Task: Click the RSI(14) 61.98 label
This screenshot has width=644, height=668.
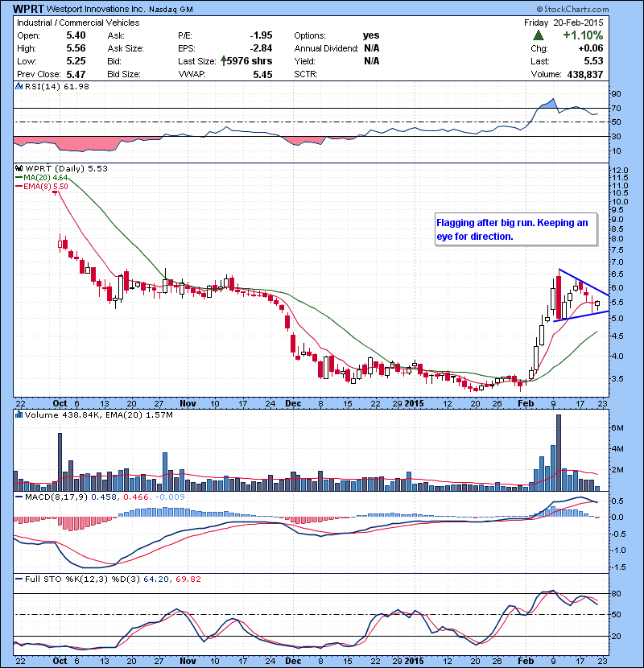Action: coord(56,86)
